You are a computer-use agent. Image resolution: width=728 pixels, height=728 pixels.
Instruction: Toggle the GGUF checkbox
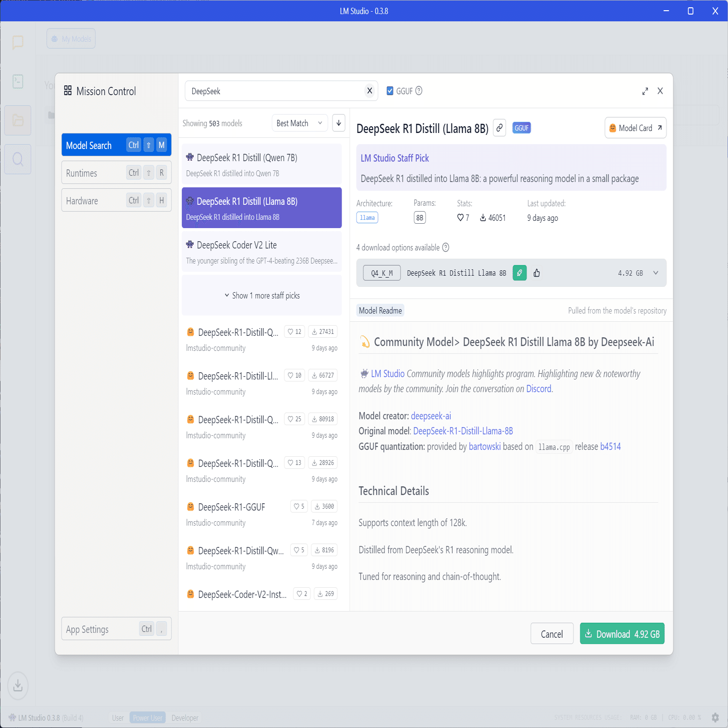[390, 91]
